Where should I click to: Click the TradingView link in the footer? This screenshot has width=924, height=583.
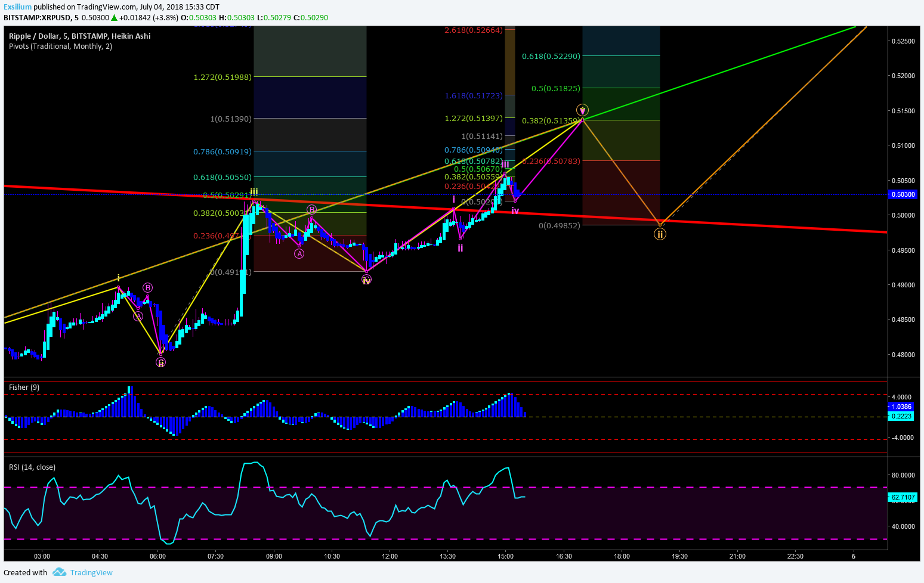(91, 573)
